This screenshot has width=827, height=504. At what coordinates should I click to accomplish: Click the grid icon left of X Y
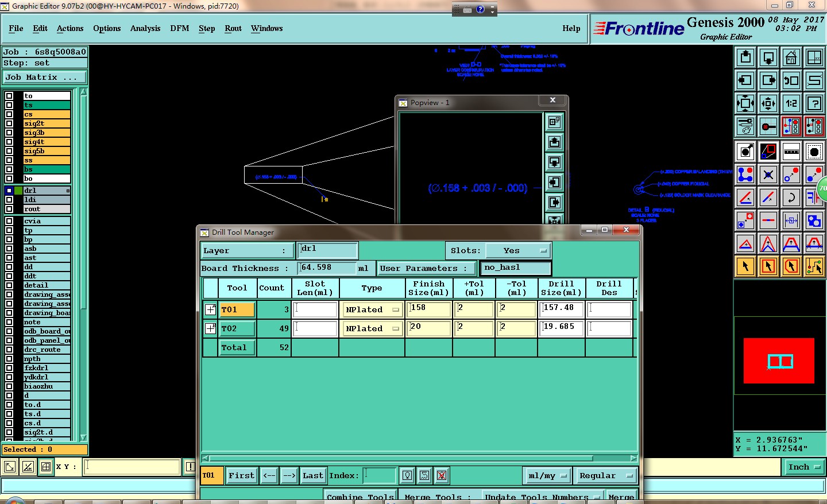(46, 467)
